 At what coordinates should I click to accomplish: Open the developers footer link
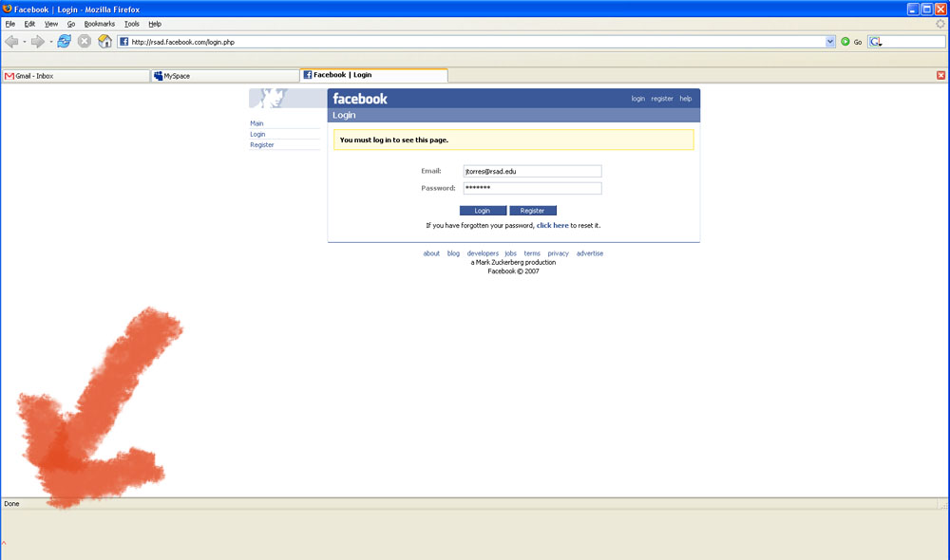[x=483, y=253]
